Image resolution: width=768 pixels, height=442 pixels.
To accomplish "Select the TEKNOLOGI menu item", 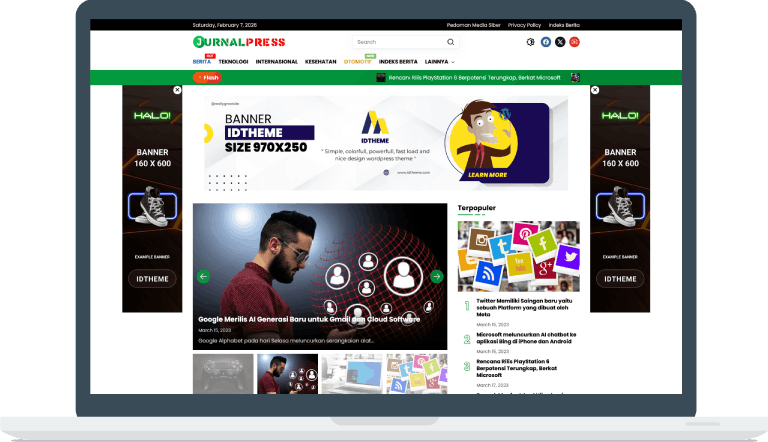I will pos(233,62).
